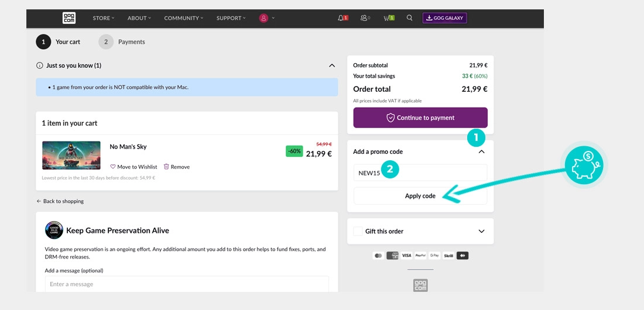Click the footer GOG.com logo
The width and height of the screenshot is (644, 310).
420,285
